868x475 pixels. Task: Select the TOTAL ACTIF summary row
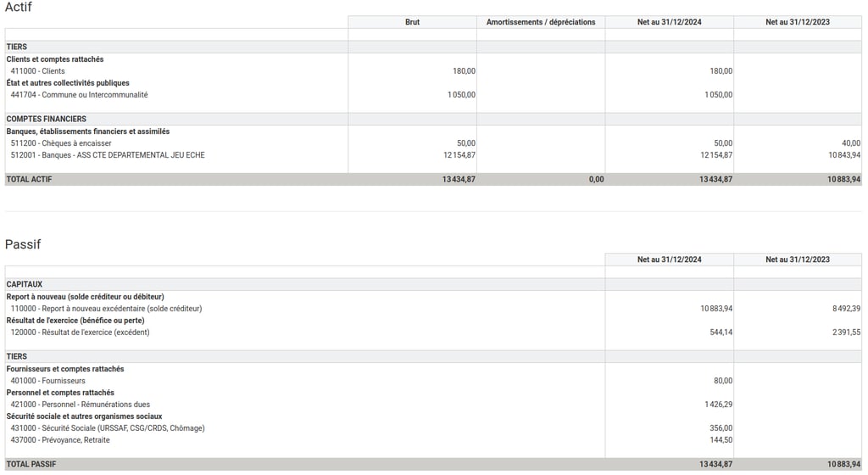pyautogui.click(x=433, y=179)
